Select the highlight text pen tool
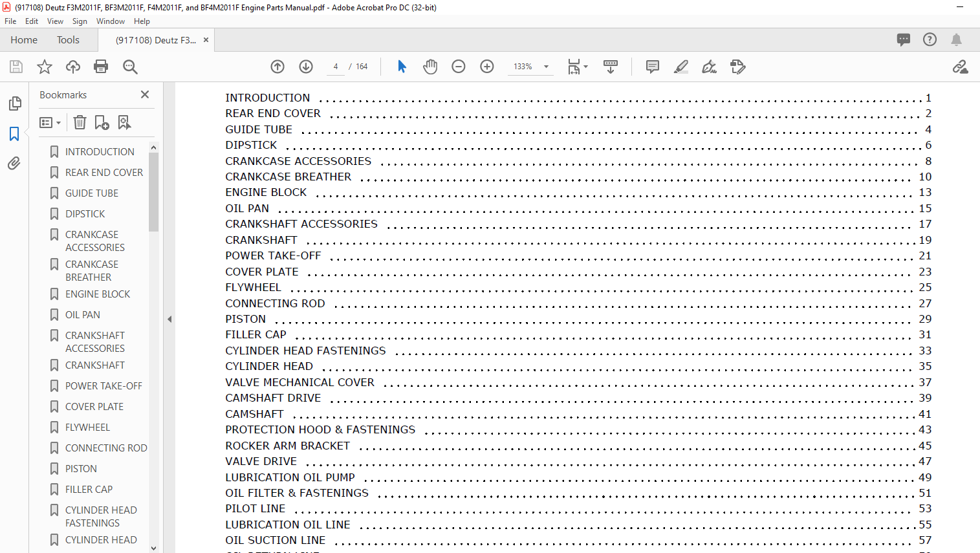This screenshot has width=980, height=553. (x=681, y=67)
